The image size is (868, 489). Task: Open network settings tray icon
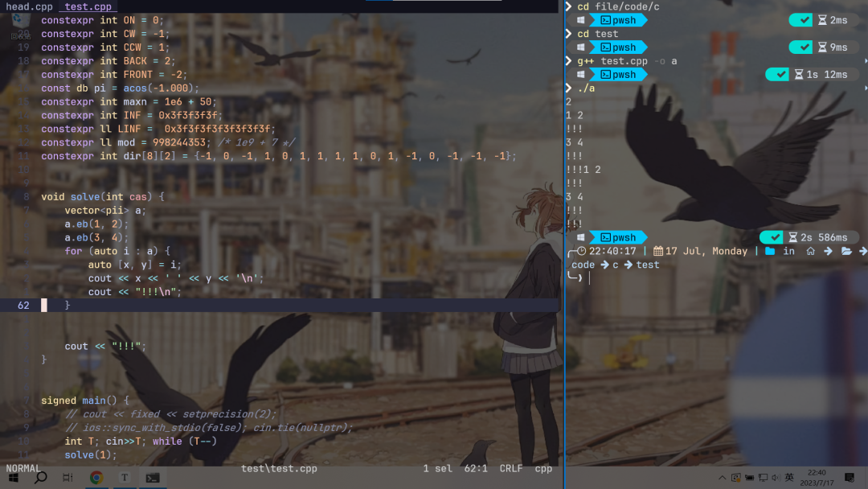click(763, 478)
